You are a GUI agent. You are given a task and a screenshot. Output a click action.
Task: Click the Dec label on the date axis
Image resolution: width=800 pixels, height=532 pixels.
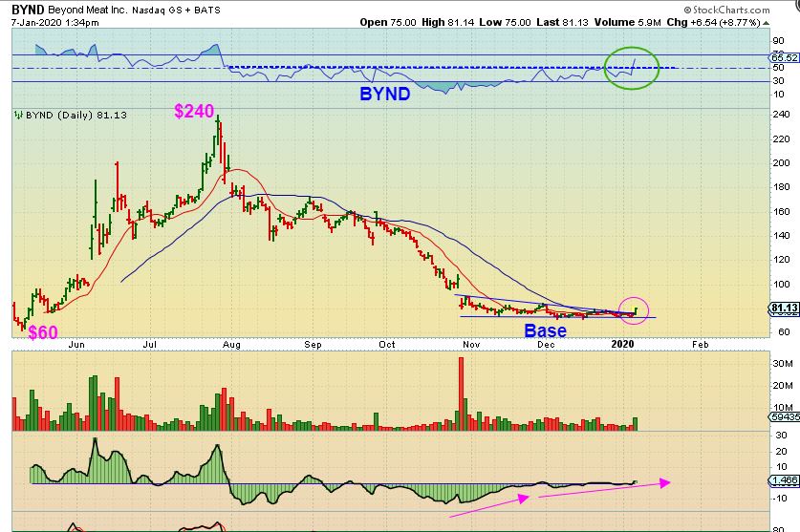(x=546, y=344)
